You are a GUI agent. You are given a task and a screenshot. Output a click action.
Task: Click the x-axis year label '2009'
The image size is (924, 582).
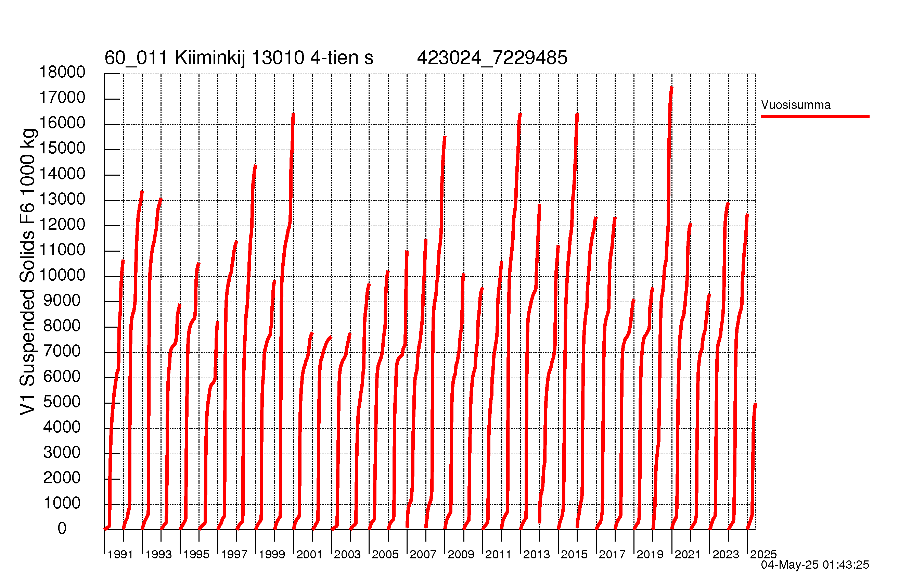[461, 555]
